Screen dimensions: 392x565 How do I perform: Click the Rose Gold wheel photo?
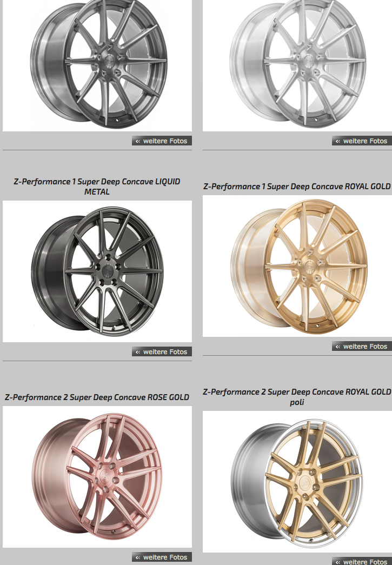(x=97, y=477)
